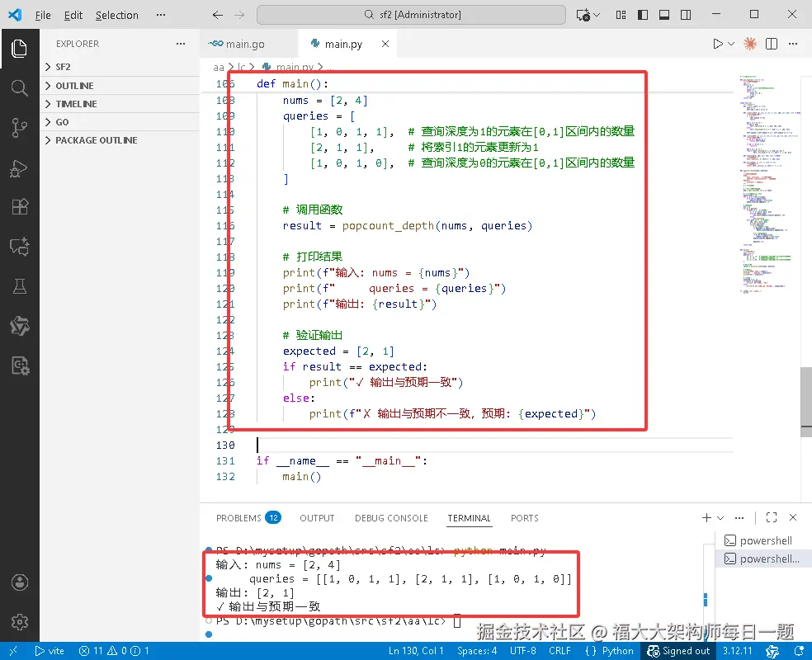812x660 pixels.
Task: Open the Selection menu
Action: (x=117, y=15)
